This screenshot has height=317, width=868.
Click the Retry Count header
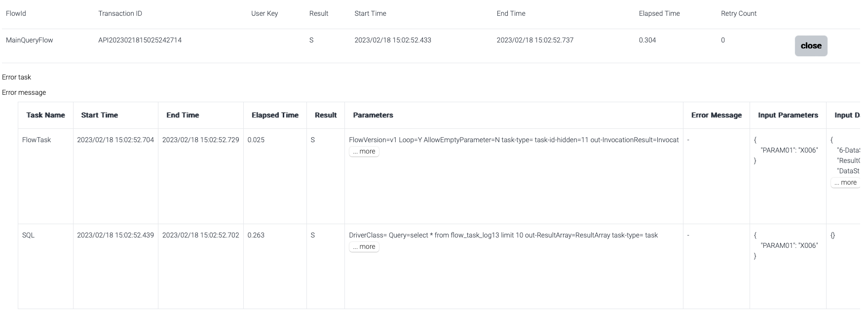click(738, 14)
